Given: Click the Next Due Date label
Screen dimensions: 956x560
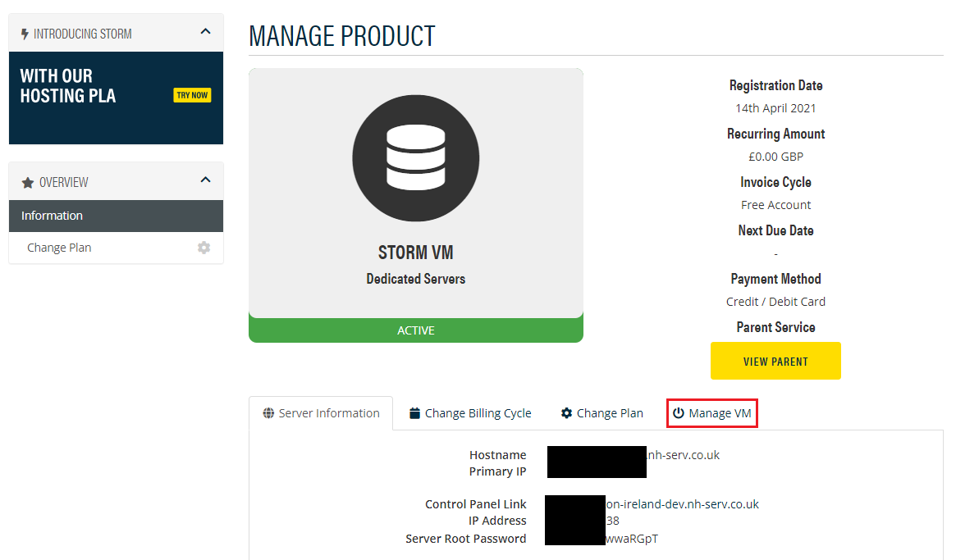Looking at the screenshot, I should (775, 230).
